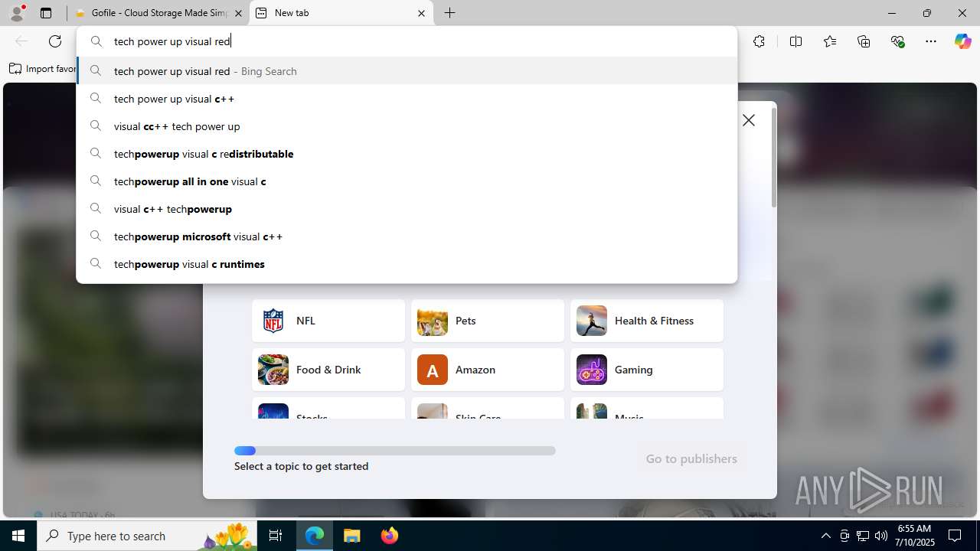This screenshot has width=980, height=551.
Task: Select 'techpowerup visual c redistributable' suggestion
Action: pyautogui.click(x=407, y=154)
